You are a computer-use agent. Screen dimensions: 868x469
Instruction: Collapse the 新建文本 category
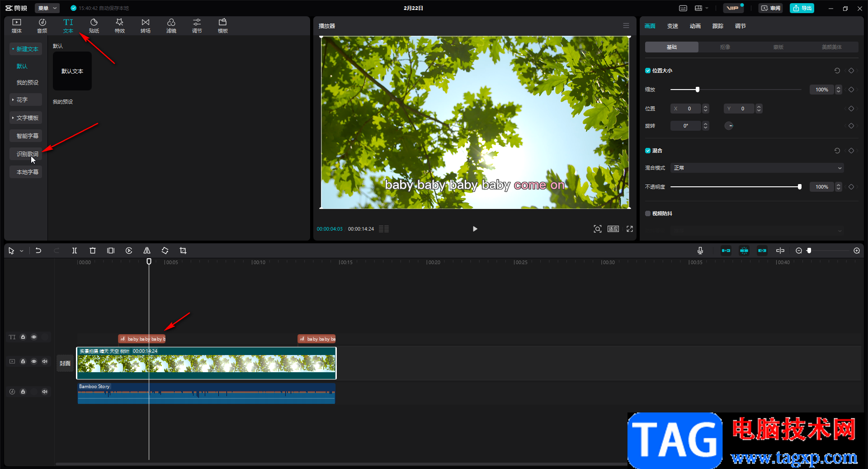pyautogui.click(x=26, y=49)
